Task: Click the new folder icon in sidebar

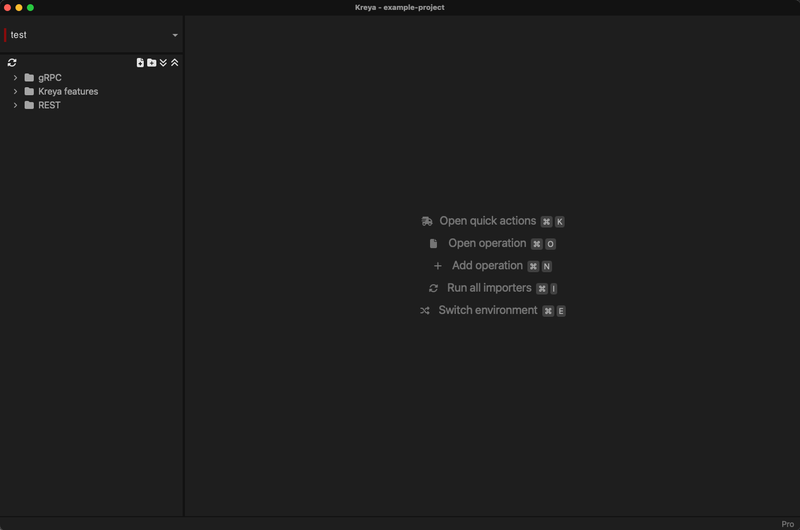Action: [x=152, y=63]
